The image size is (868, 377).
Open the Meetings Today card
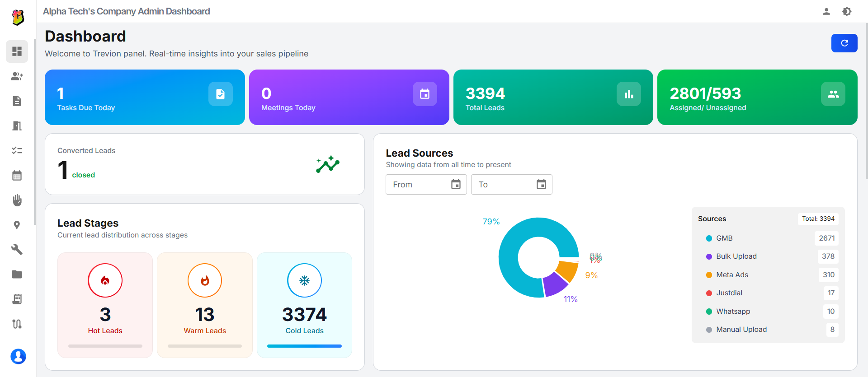[349, 97]
